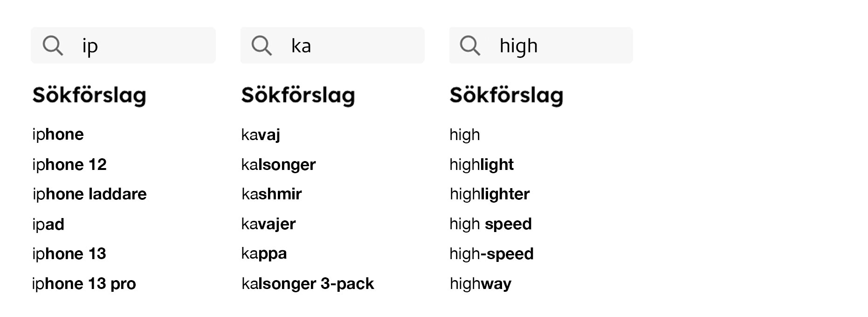This screenshot has width=868, height=317.
Task: Focus the search field containing "ka"
Action: click(350, 46)
